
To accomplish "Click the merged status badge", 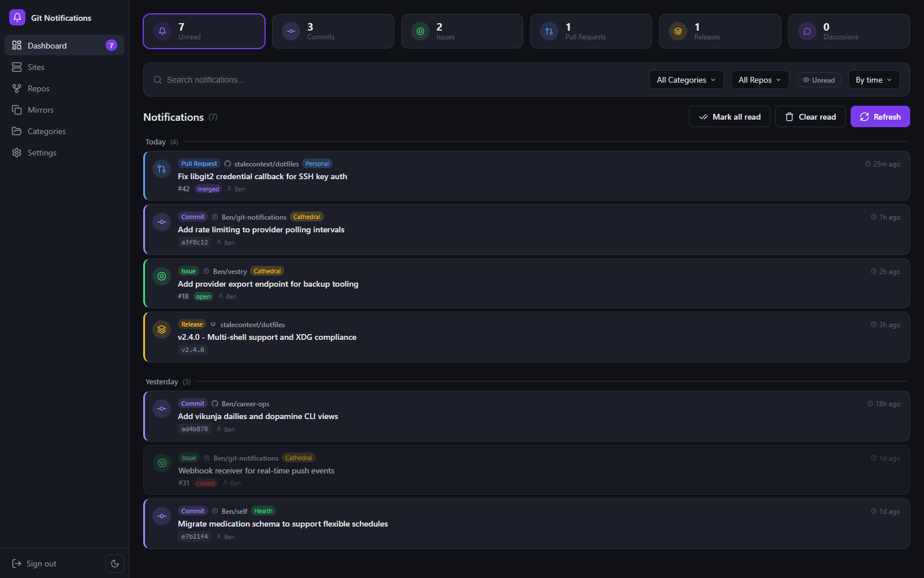I will click(x=208, y=189).
